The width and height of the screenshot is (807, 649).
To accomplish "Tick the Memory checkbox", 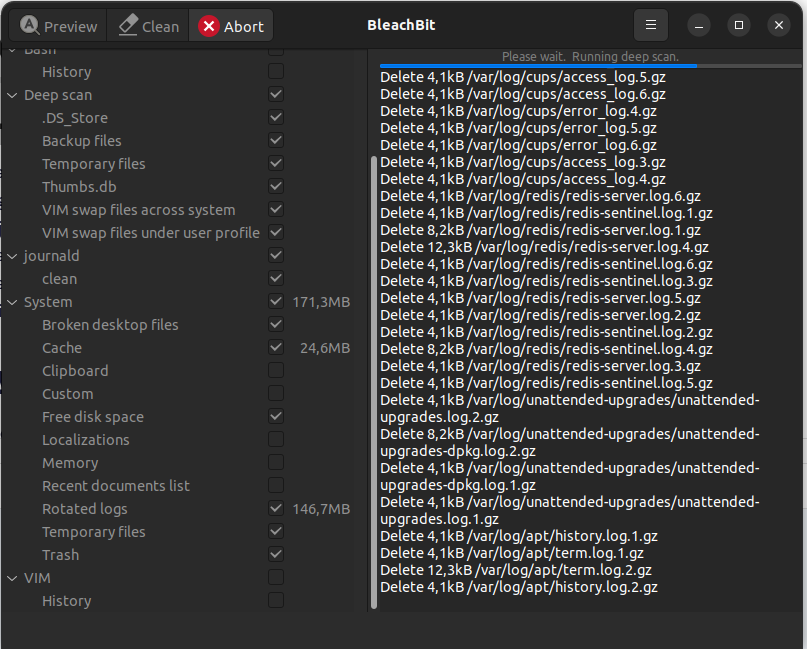I will 276,463.
